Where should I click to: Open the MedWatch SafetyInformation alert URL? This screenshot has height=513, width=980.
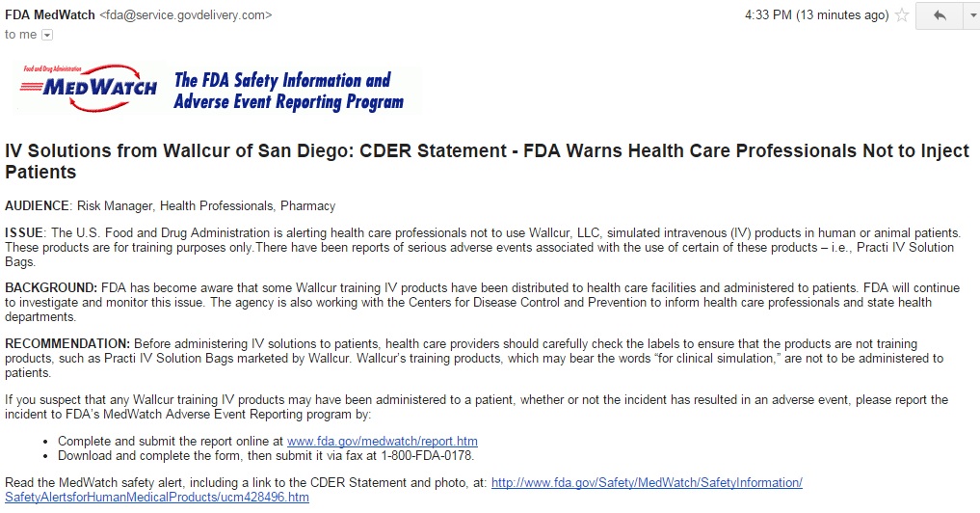[646, 482]
